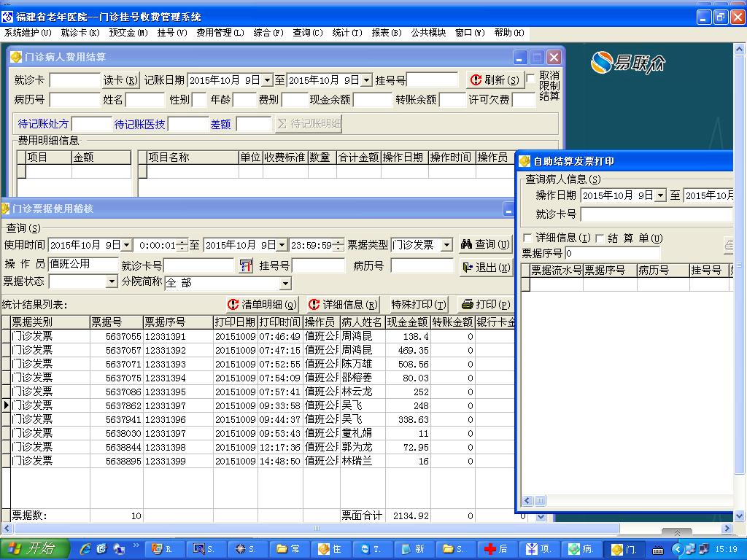
Task: Enable the 详细信息(I) checkbox
Action: pyautogui.click(x=527, y=238)
